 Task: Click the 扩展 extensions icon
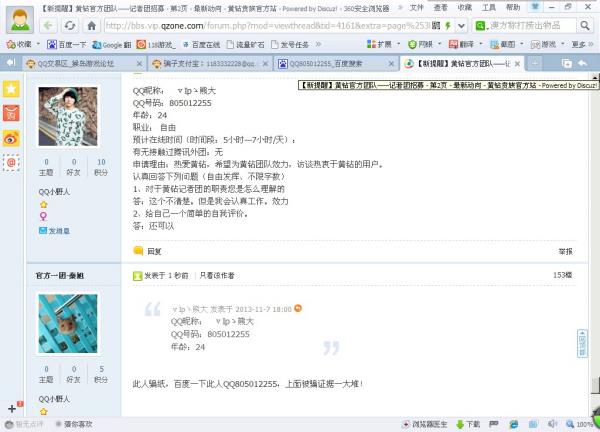(371, 44)
